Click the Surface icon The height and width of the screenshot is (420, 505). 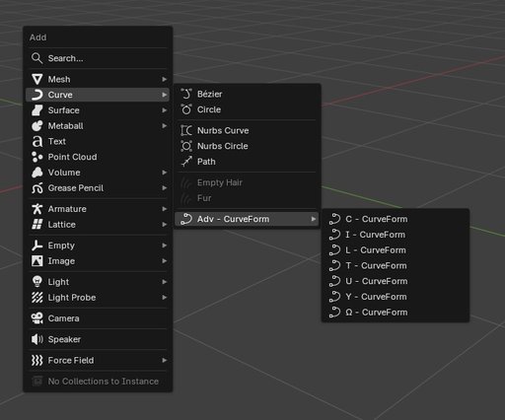click(37, 110)
